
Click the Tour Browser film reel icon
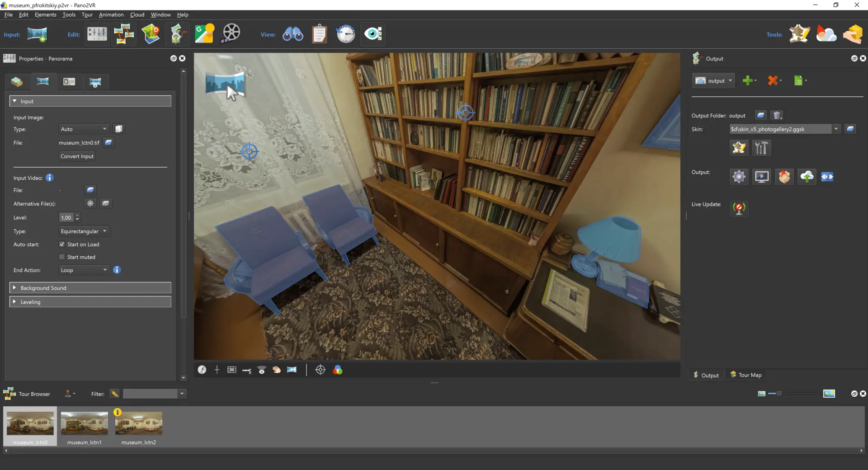click(231, 34)
